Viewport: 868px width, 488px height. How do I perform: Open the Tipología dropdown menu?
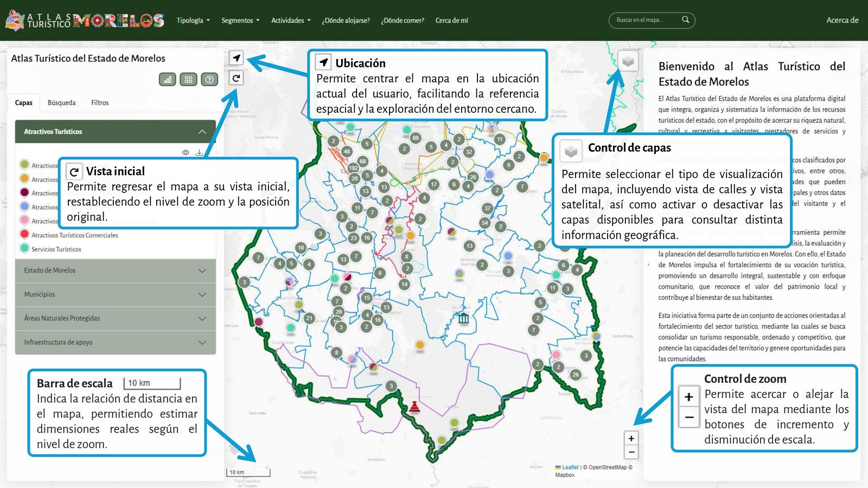[193, 21]
